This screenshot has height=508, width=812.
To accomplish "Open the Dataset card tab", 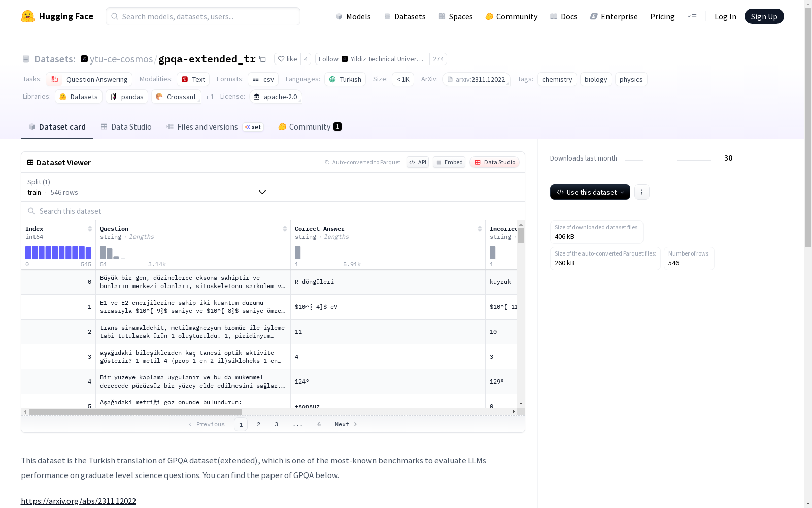I will tap(57, 127).
